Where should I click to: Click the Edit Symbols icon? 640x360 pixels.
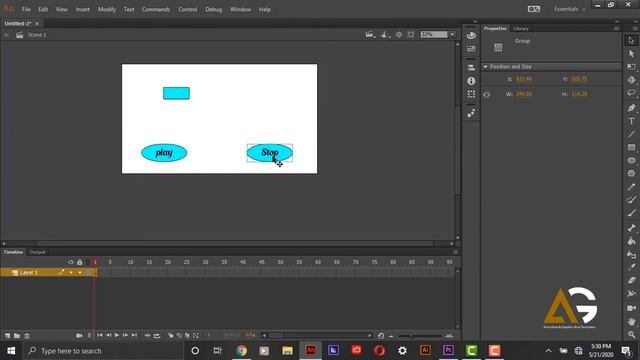tap(384, 35)
